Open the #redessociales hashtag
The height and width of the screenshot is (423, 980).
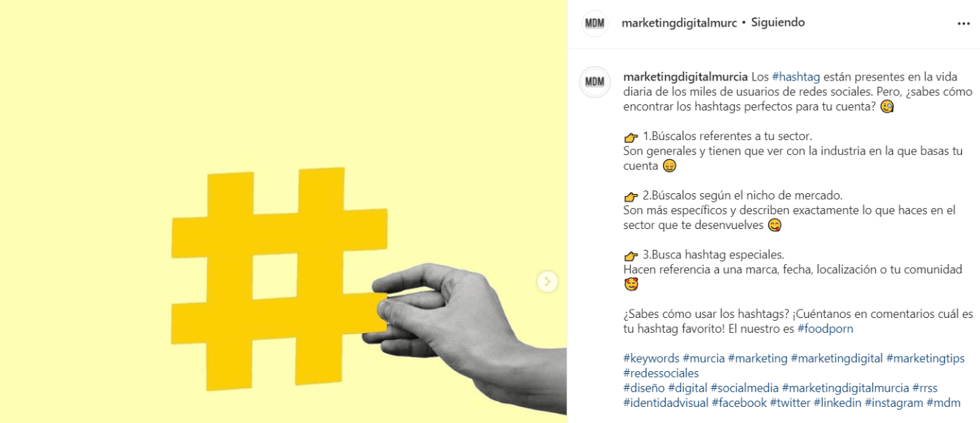pyautogui.click(x=661, y=373)
